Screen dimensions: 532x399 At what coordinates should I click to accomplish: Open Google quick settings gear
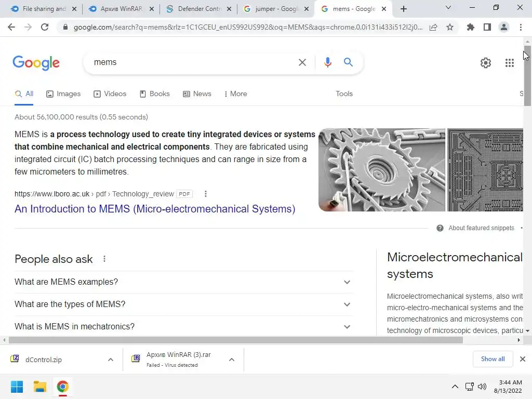486,63
